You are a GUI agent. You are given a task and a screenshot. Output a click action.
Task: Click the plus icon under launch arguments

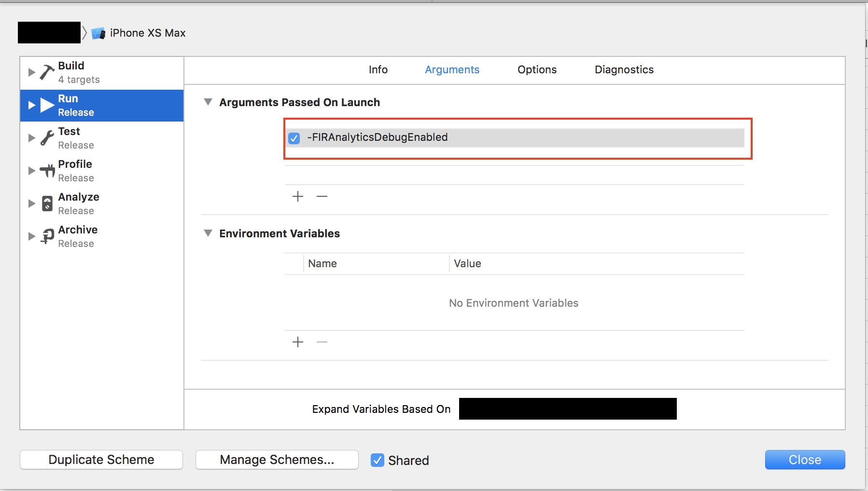tap(298, 196)
